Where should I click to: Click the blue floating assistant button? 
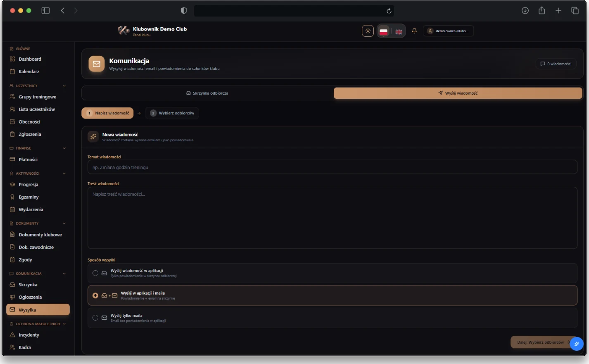coord(577,343)
